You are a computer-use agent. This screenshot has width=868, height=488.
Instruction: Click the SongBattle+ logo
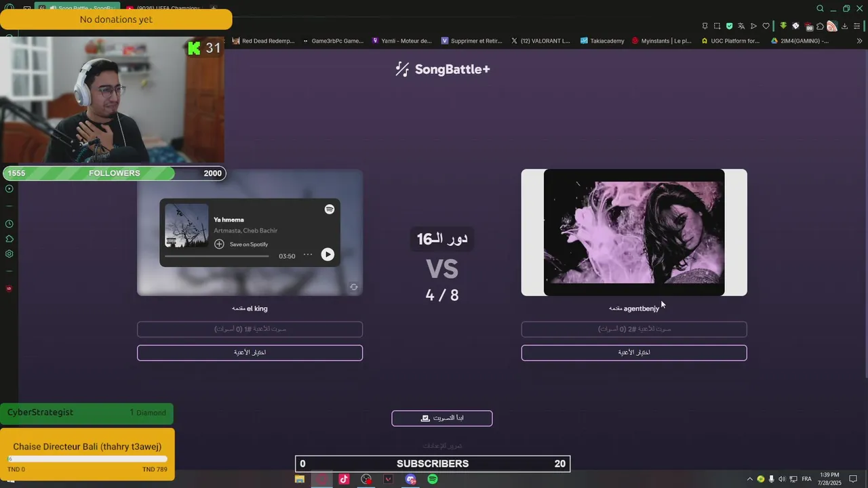point(442,69)
